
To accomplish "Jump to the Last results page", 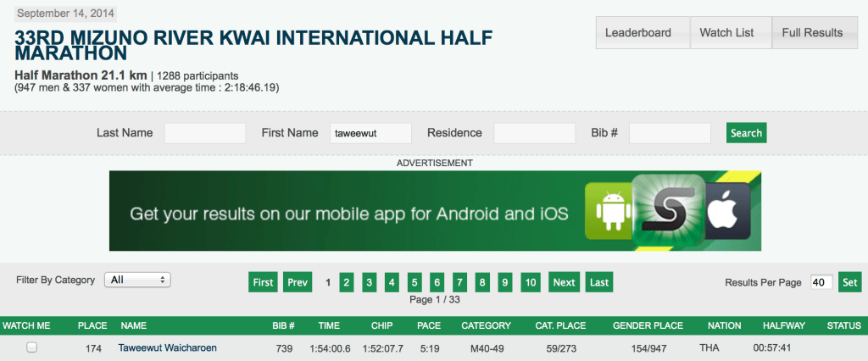I will tap(598, 282).
